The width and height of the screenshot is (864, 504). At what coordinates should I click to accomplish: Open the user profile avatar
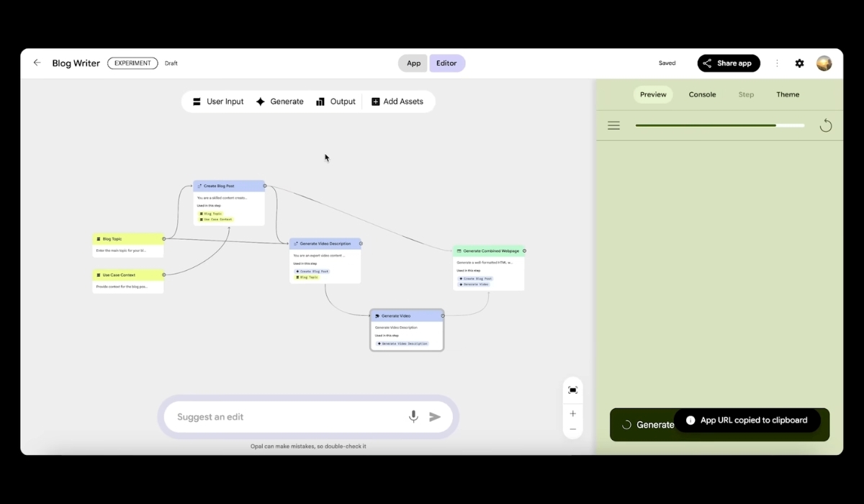824,63
